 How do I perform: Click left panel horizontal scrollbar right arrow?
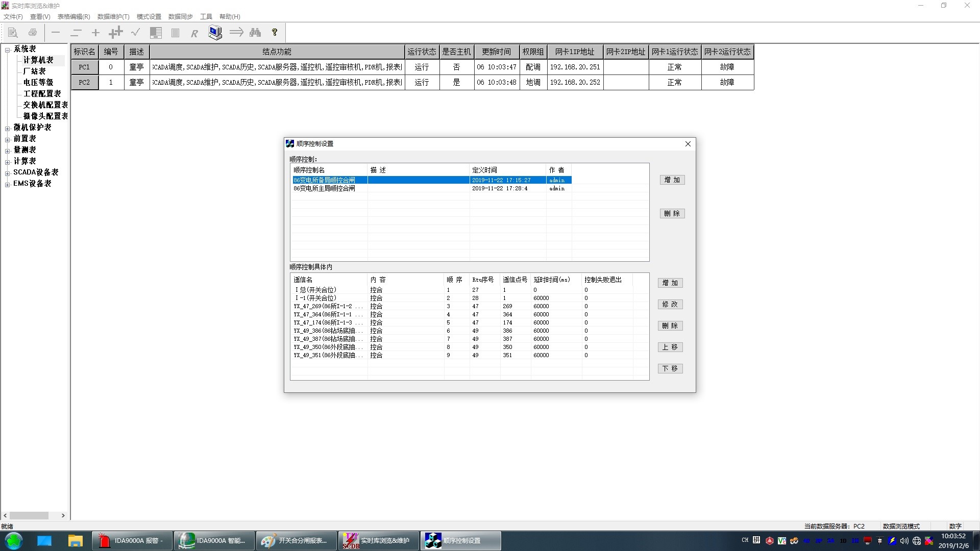coord(63,516)
